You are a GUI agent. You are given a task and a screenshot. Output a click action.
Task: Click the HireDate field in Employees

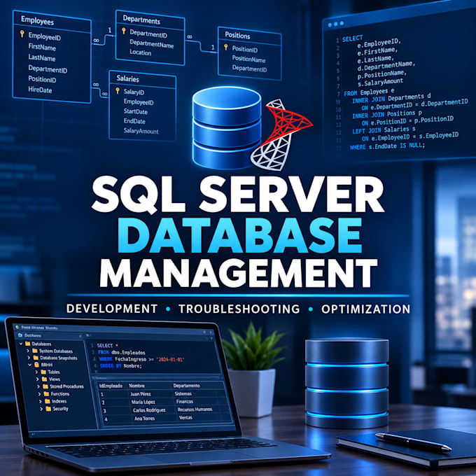coord(40,90)
